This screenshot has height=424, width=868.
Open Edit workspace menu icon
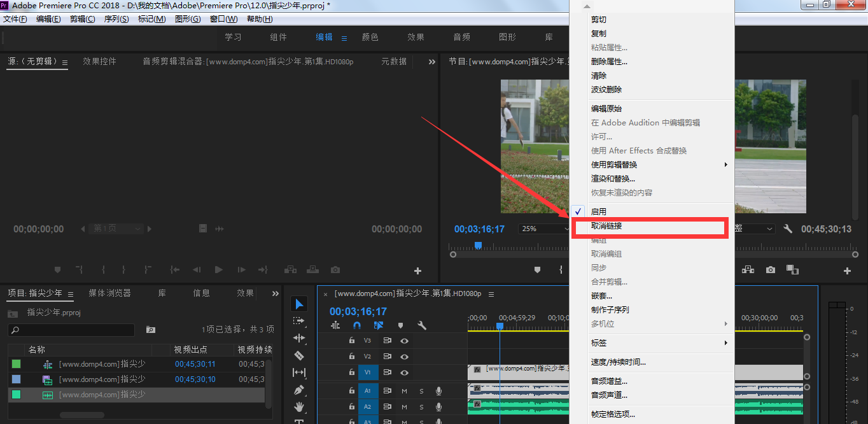(344, 38)
